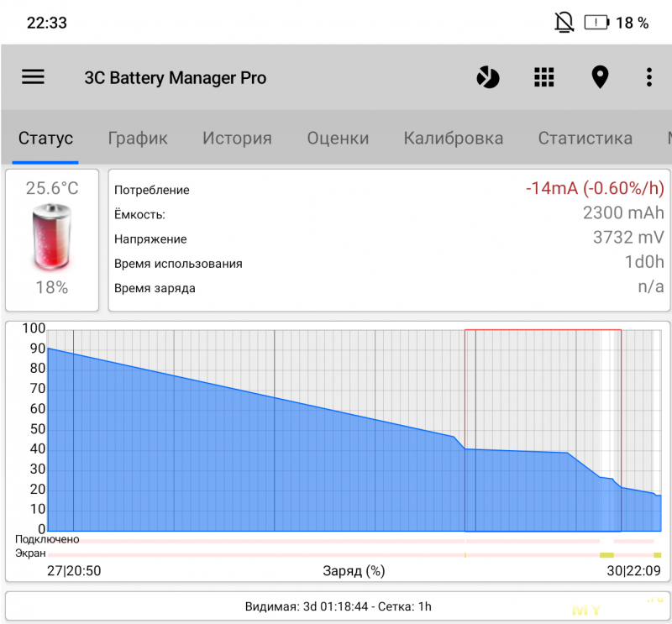Tap the Видимая 3d 01:18:44 info bar
The width and height of the screenshot is (672, 624).
pyautogui.click(x=338, y=606)
